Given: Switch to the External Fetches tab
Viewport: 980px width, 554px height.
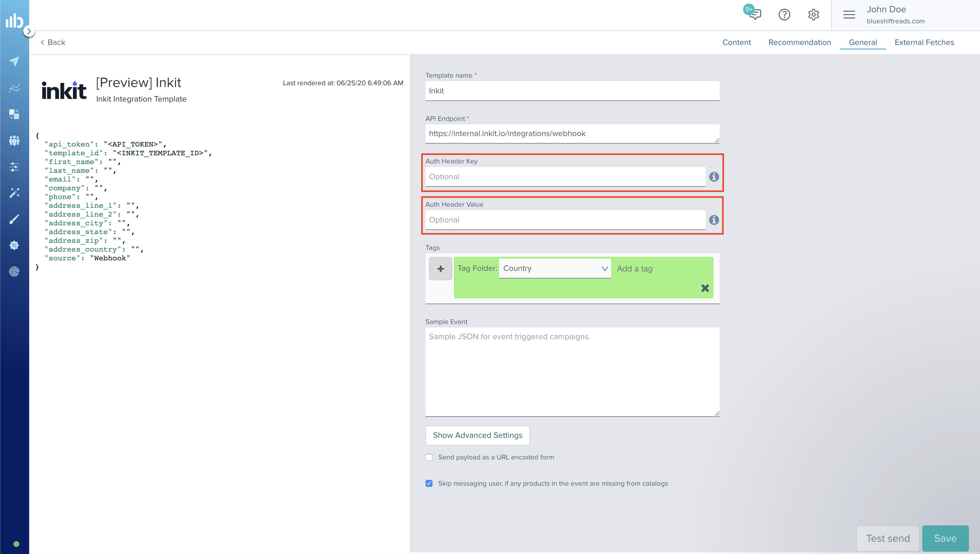Looking at the screenshot, I should (924, 42).
